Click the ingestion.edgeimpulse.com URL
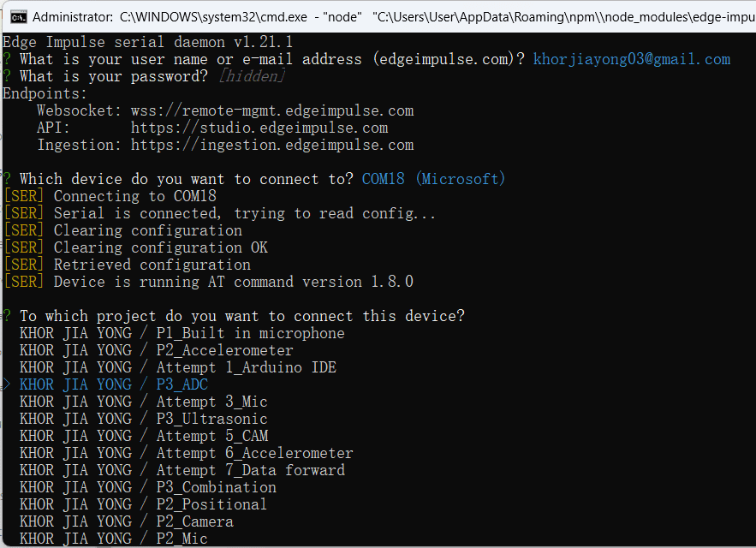The image size is (756, 548). click(x=272, y=146)
